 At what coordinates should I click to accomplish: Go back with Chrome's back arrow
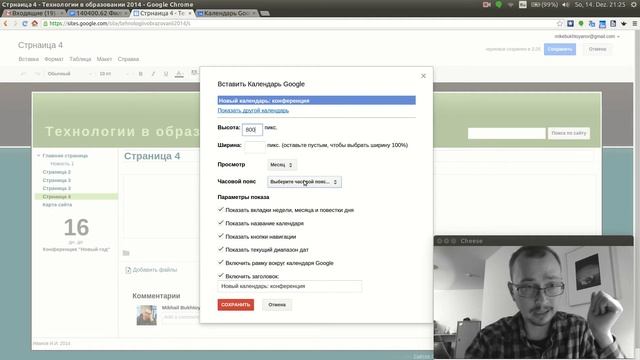point(5,24)
